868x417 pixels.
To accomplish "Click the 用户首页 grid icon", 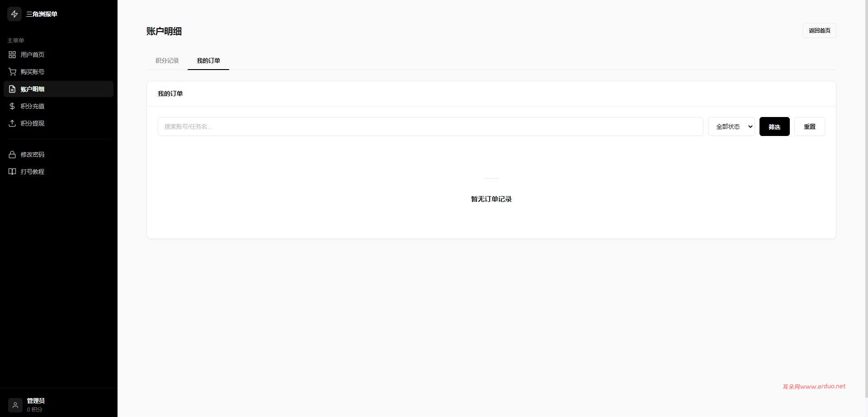I will pyautogui.click(x=12, y=55).
